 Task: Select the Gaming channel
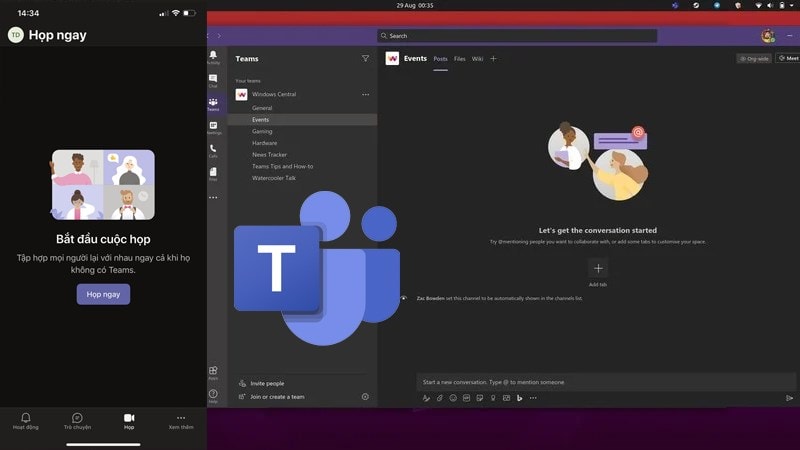(x=262, y=131)
